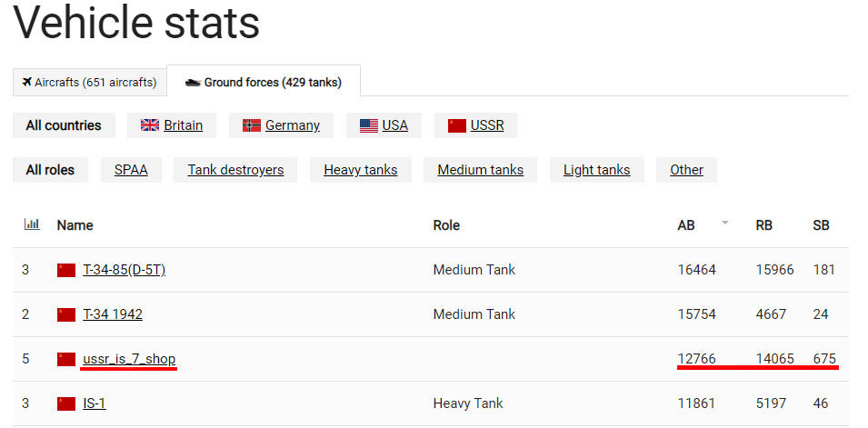Switch to the Aircrafts tab
This screenshot has width=868, height=428.
[89, 82]
